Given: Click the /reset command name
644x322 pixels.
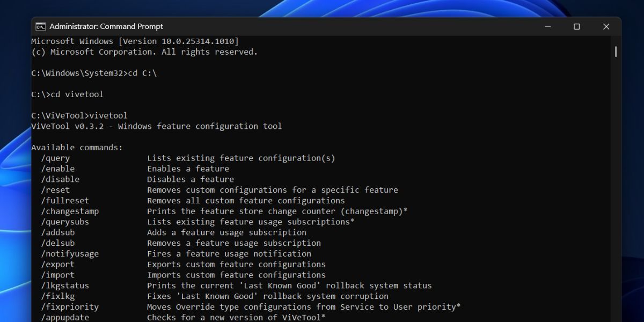Looking at the screenshot, I should [55, 190].
